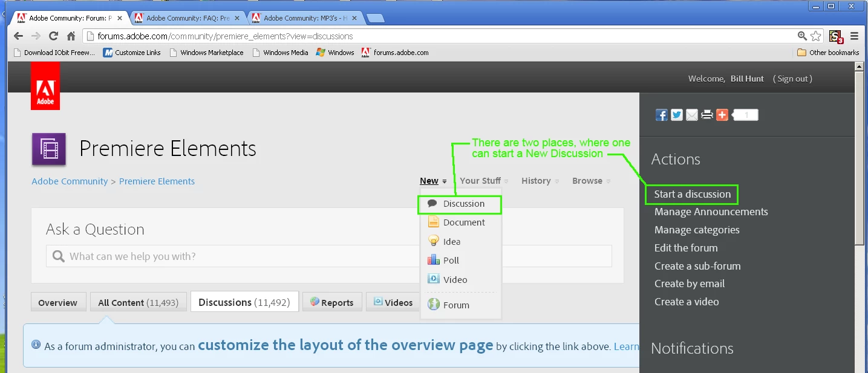Image resolution: width=868 pixels, height=373 pixels.
Task: Click the red S extension icon
Action: point(836,36)
